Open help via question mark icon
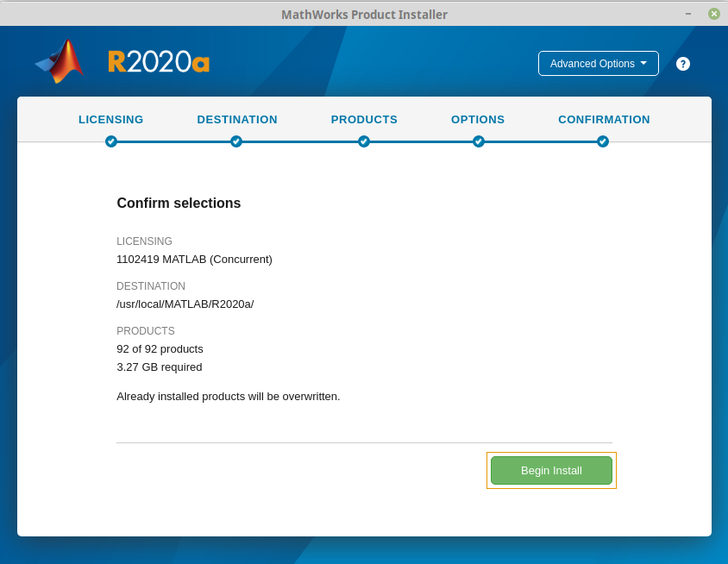Screen dimensions: 728x564 [x=683, y=64]
